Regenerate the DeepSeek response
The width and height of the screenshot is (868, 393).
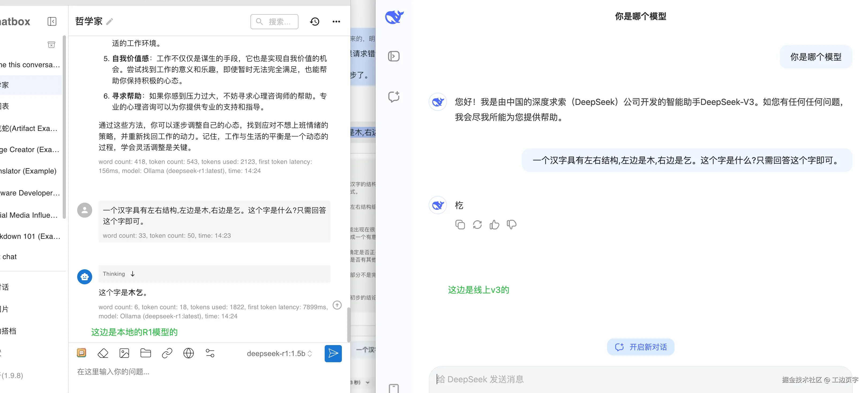tap(477, 225)
